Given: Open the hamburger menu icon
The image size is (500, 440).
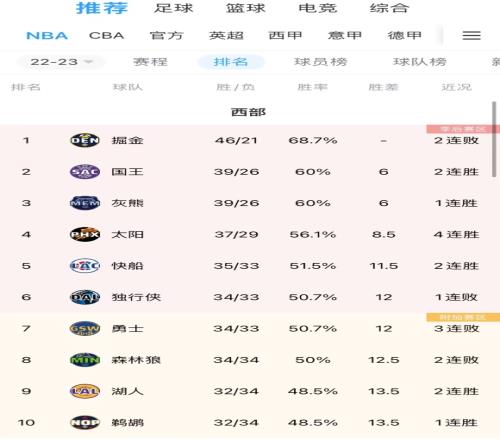Looking at the screenshot, I should [x=471, y=35].
